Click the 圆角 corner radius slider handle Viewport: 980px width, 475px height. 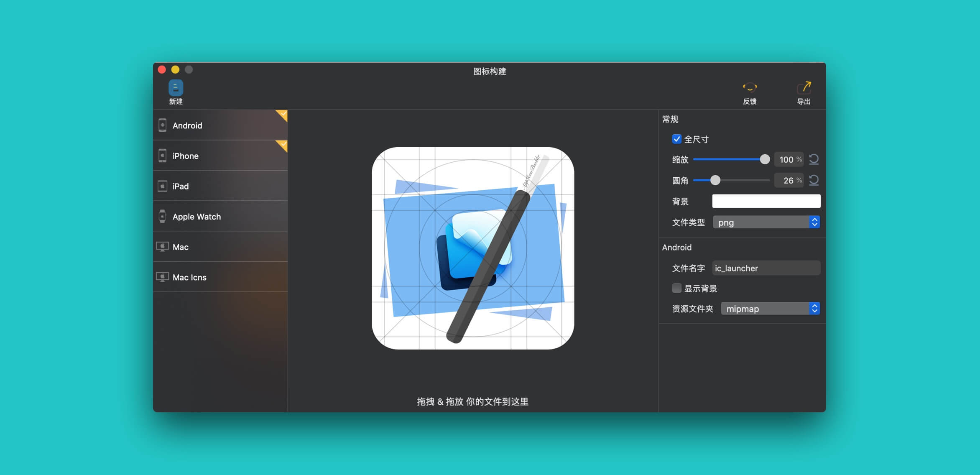click(x=715, y=180)
